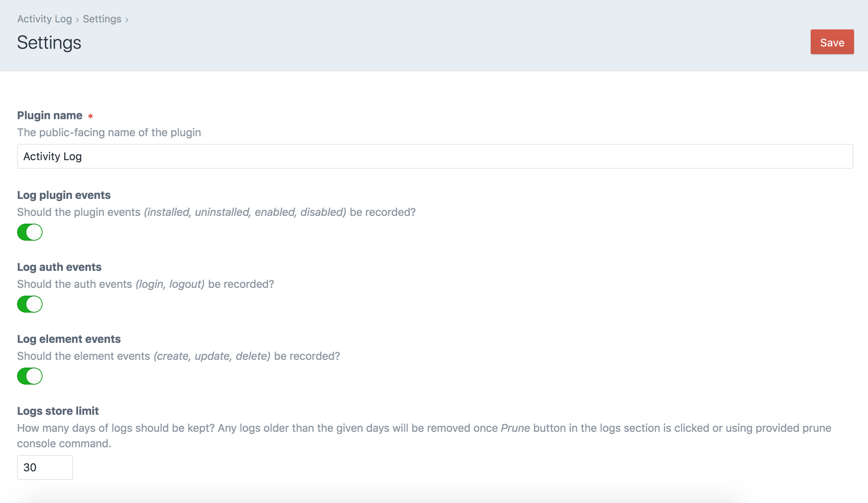Click the red Save button
The image size is (868, 503).
(x=832, y=42)
